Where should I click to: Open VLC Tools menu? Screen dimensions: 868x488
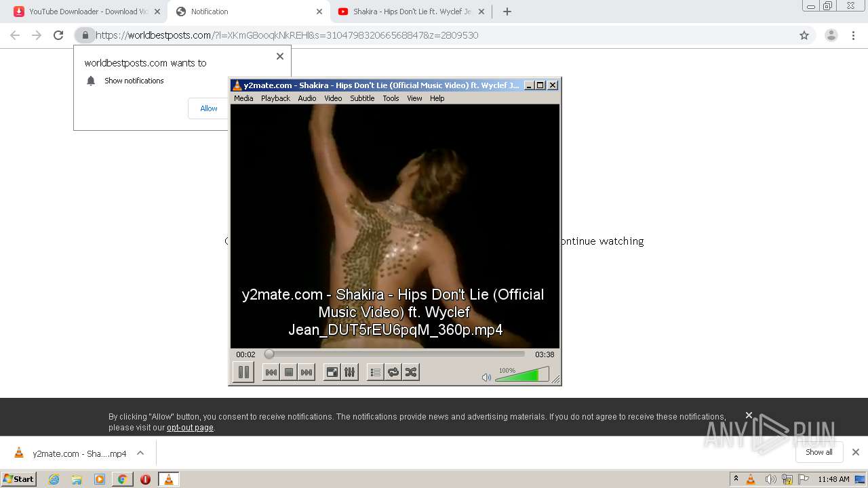[x=391, y=98]
